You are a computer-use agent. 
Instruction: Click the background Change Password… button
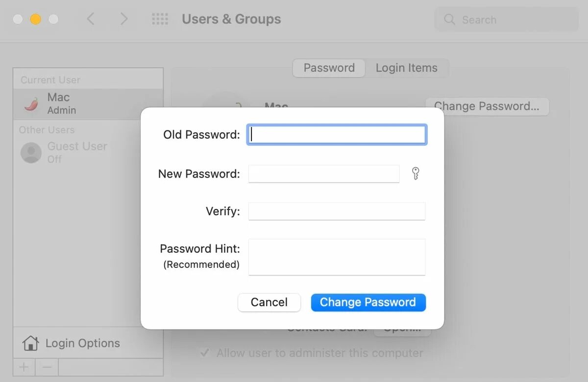click(487, 106)
